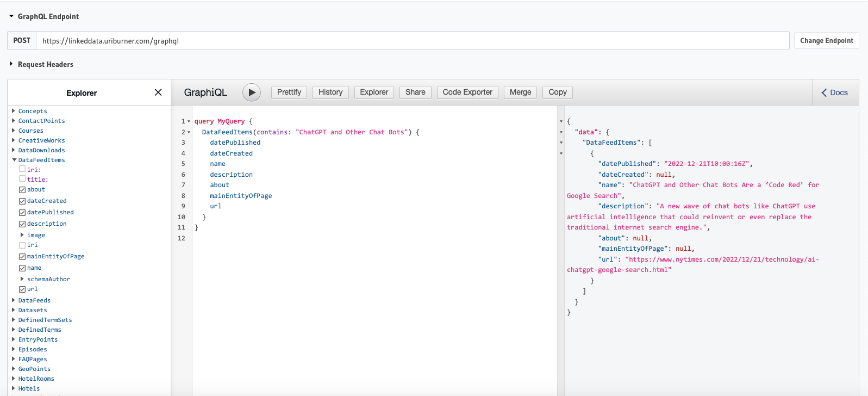This screenshot has height=396, width=868.
Task: Uncheck the url field checkbox
Action: (22, 289)
